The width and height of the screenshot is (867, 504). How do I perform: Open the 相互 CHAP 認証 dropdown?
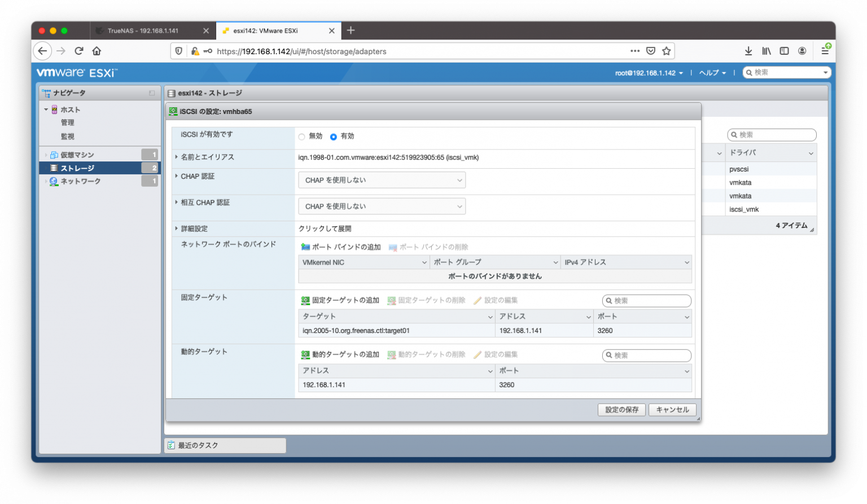[x=382, y=206]
